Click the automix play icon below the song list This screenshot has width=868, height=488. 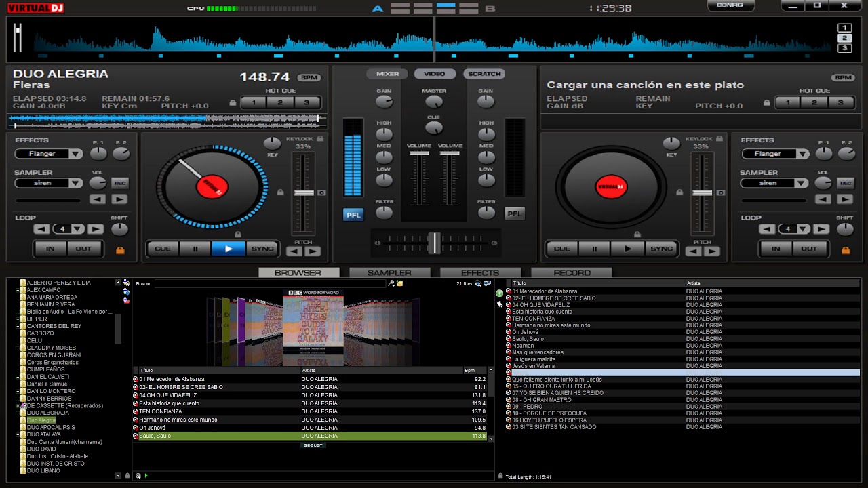pos(146,476)
